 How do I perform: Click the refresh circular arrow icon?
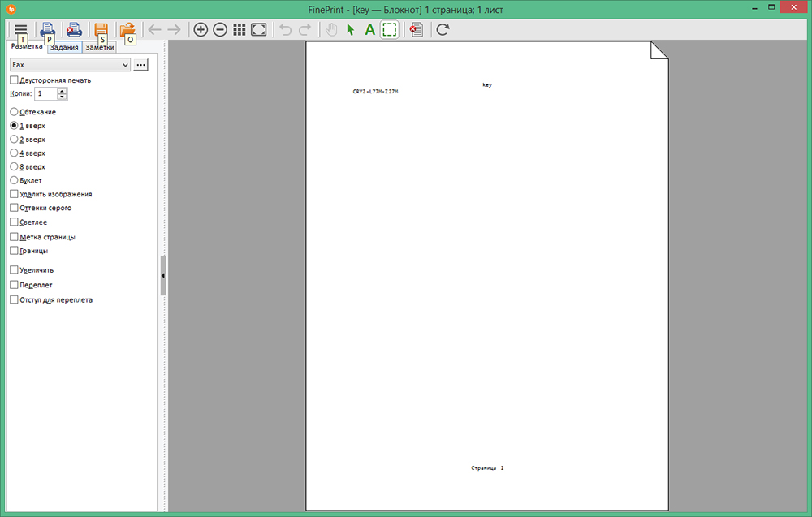(443, 30)
